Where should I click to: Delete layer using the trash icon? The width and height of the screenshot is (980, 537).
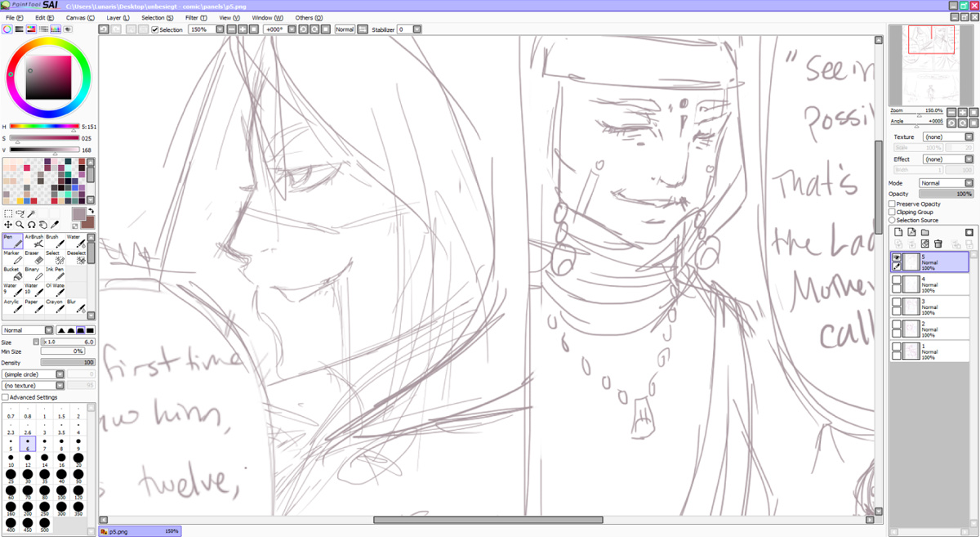(x=938, y=244)
